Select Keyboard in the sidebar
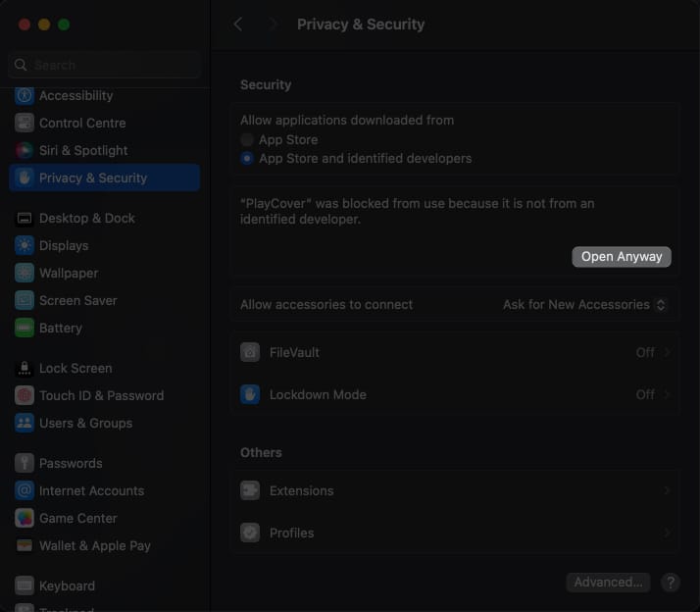The image size is (700, 612). 105,586
